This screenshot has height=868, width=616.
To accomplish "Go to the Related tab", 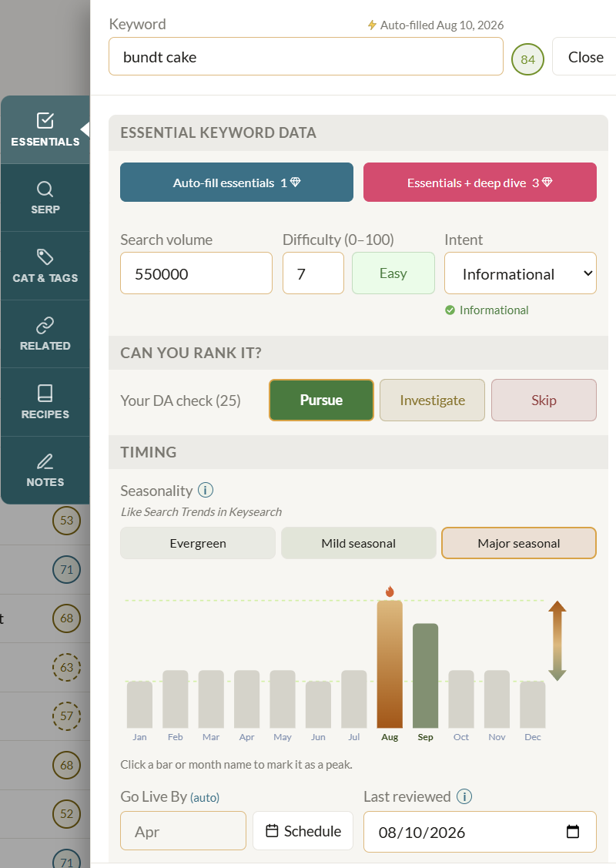I will 45,334.
